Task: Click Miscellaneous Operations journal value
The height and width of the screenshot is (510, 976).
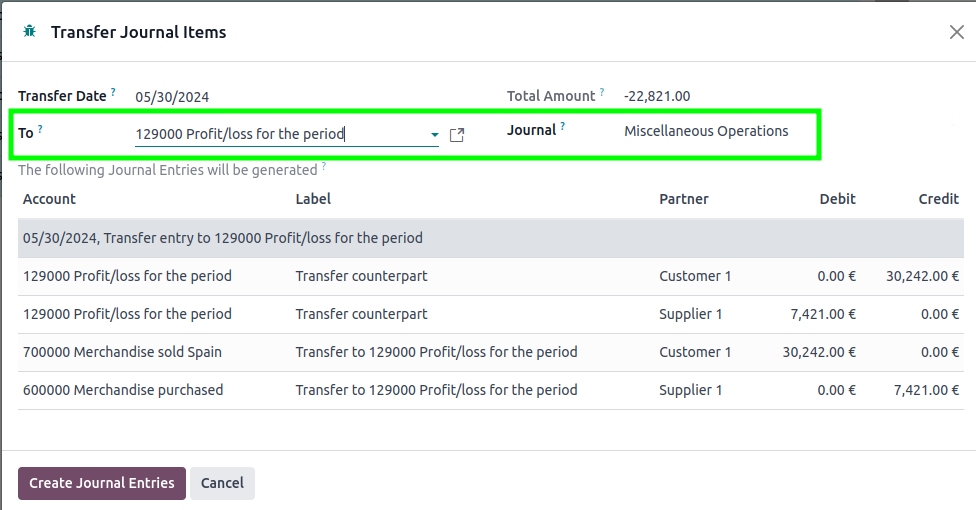Action: pyautogui.click(x=706, y=131)
